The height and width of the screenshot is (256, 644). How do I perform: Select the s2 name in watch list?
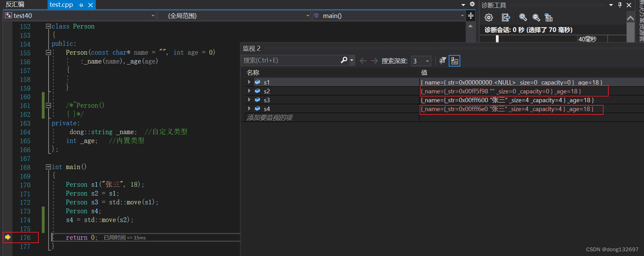267,91
